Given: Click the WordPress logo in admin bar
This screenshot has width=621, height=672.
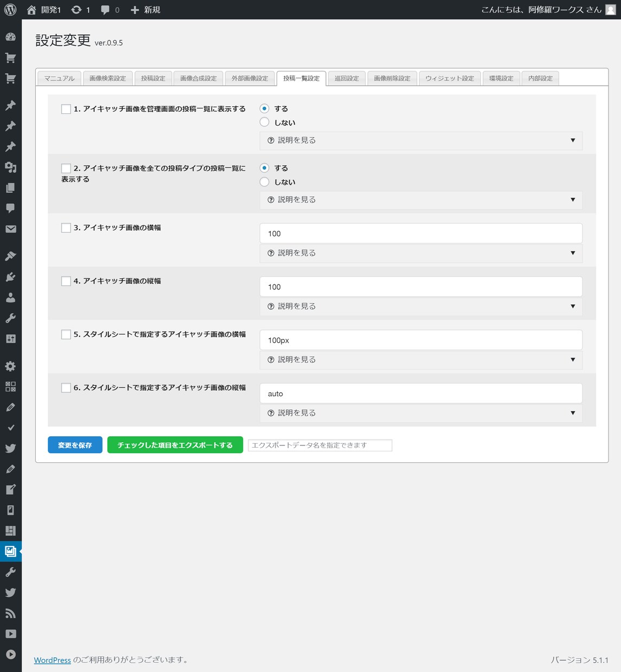Looking at the screenshot, I should coord(10,10).
